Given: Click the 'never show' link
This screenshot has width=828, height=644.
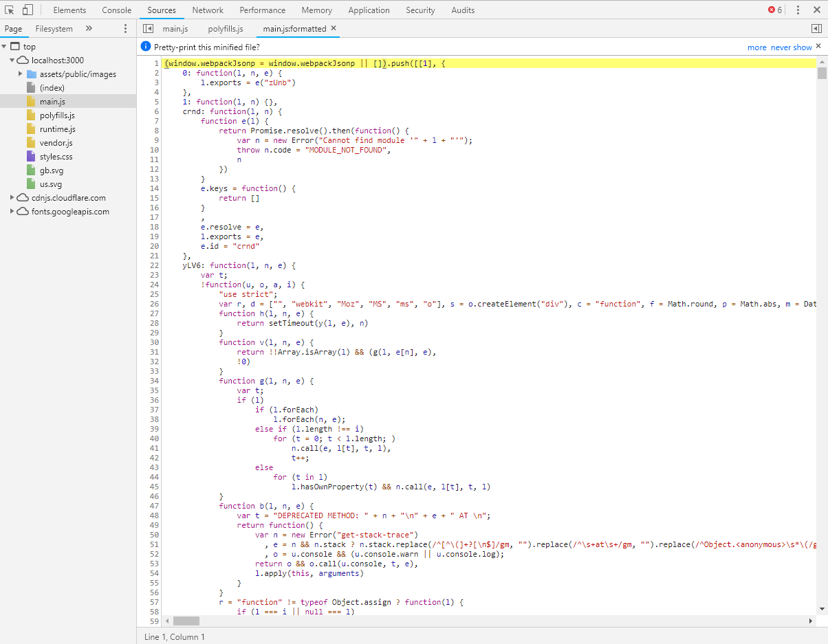Looking at the screenshot, I should click(x=791, y=47).
